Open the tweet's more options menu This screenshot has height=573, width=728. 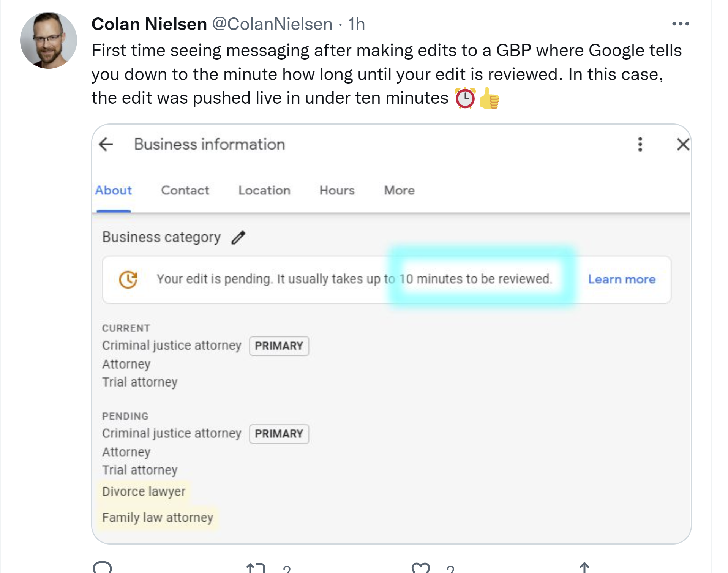click(681, 24)
